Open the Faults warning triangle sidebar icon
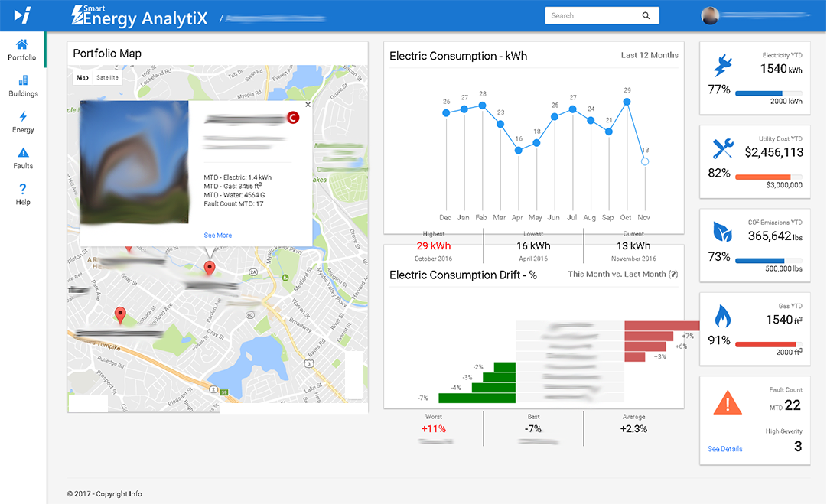The width and height of the screenshot is (827, 504). 23,153
